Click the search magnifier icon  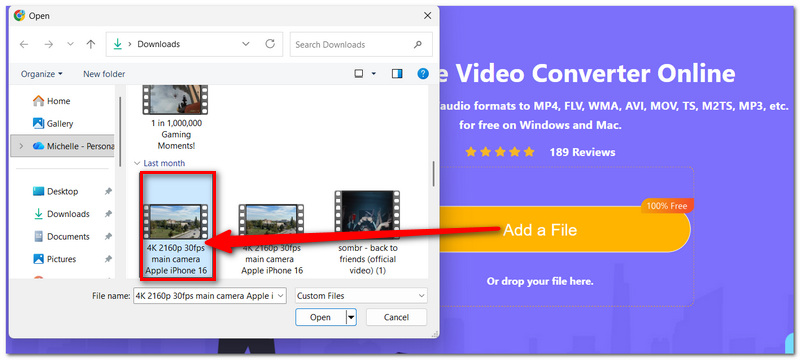coord(418,44)
